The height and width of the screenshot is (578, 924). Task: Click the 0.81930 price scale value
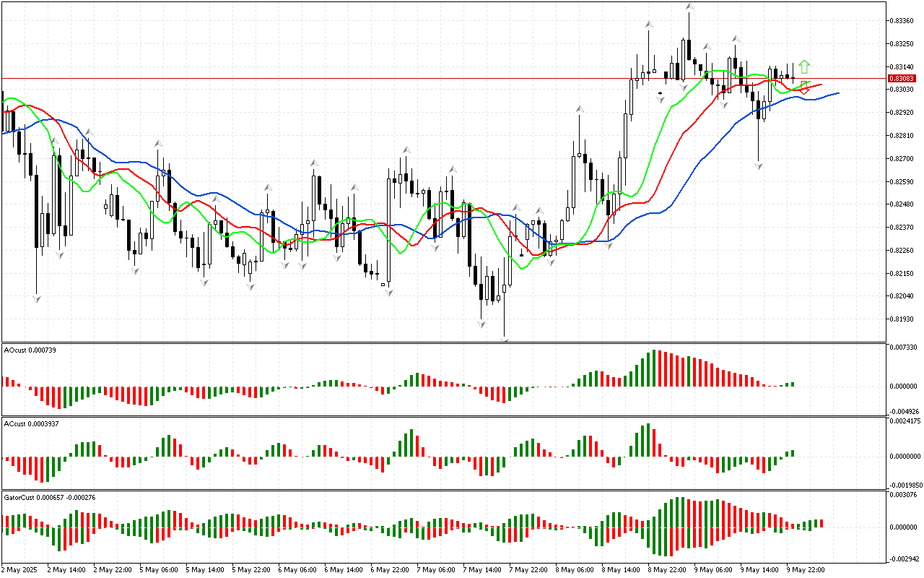[903, 319]
